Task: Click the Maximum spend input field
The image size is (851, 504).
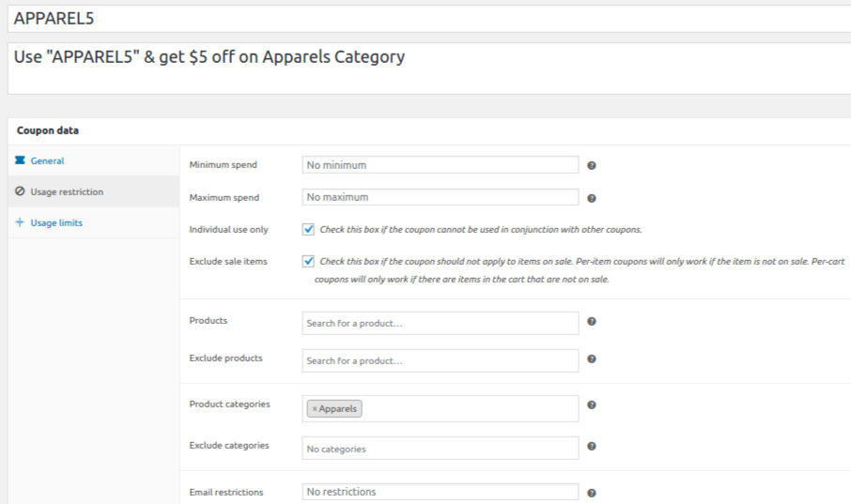Action: tap(440, 197)
